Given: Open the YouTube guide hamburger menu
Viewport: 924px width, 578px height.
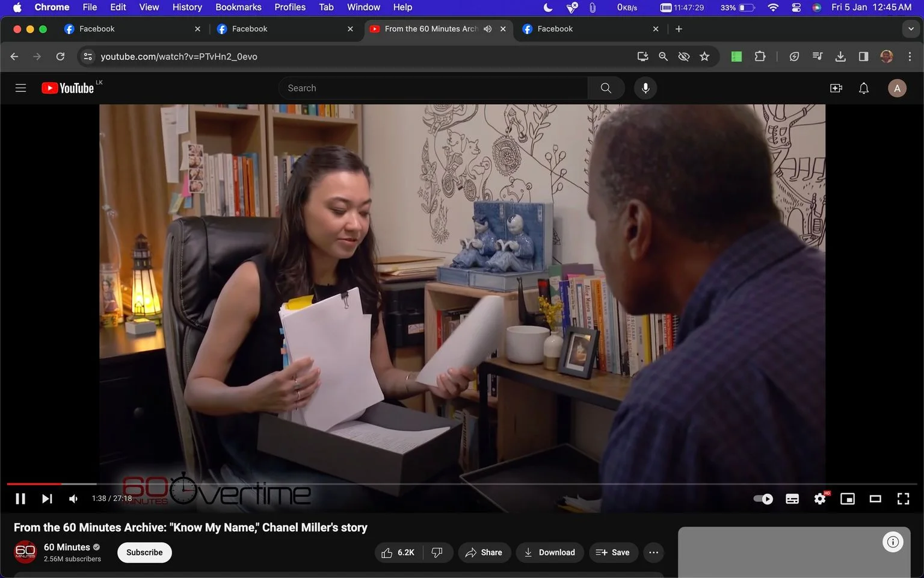Looking at the screenshot, I should click(20, 88).
